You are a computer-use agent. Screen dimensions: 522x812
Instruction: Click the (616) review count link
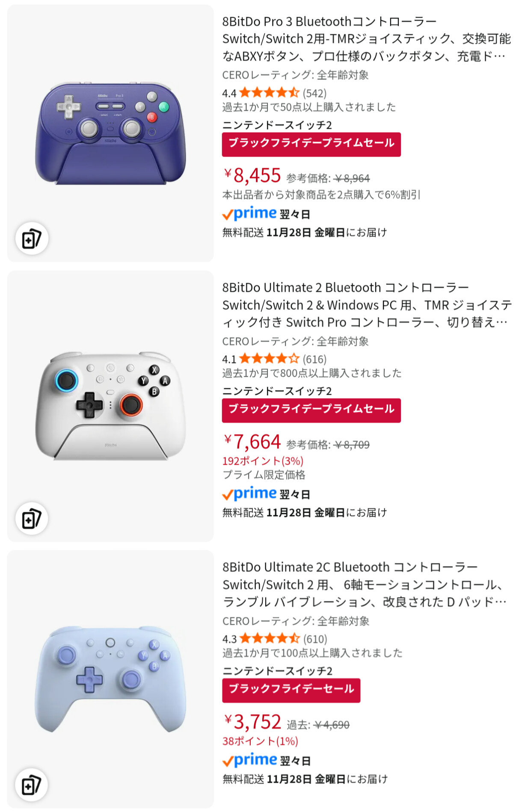(314, 359)
